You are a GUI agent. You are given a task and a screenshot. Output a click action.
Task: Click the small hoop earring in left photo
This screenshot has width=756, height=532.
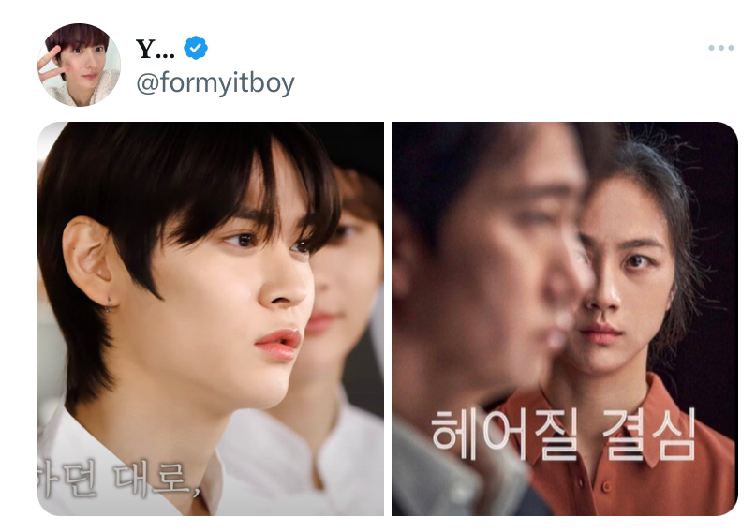pos(110,303)
